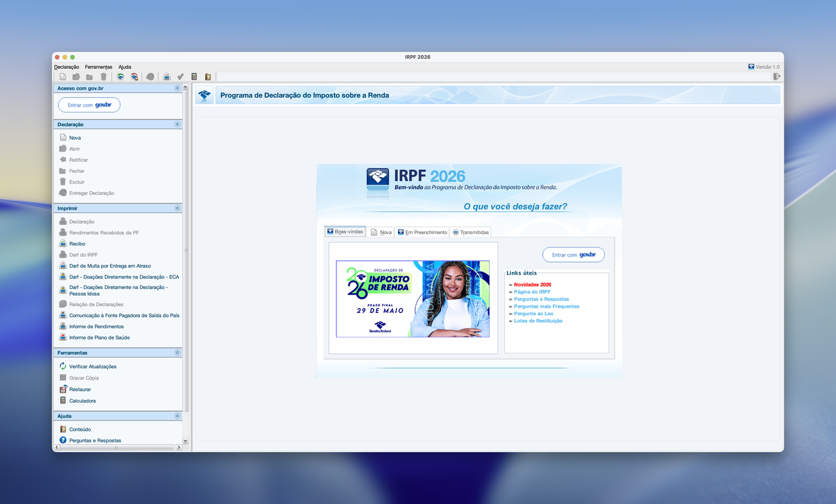
Task: Collapse the Imprimir sidebar section
Action: coord(177,208)
